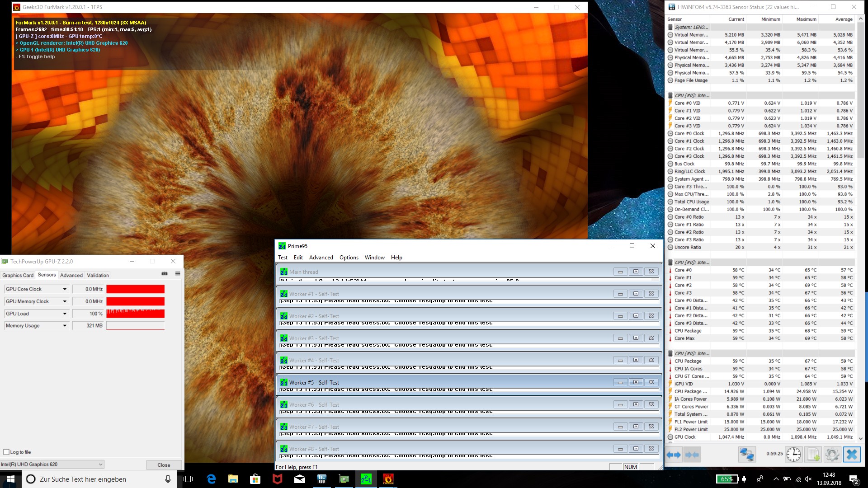Open Intel UHD Graphics 620 device dropdown
This screenshot has height=488, width=868.
[52, 464]
